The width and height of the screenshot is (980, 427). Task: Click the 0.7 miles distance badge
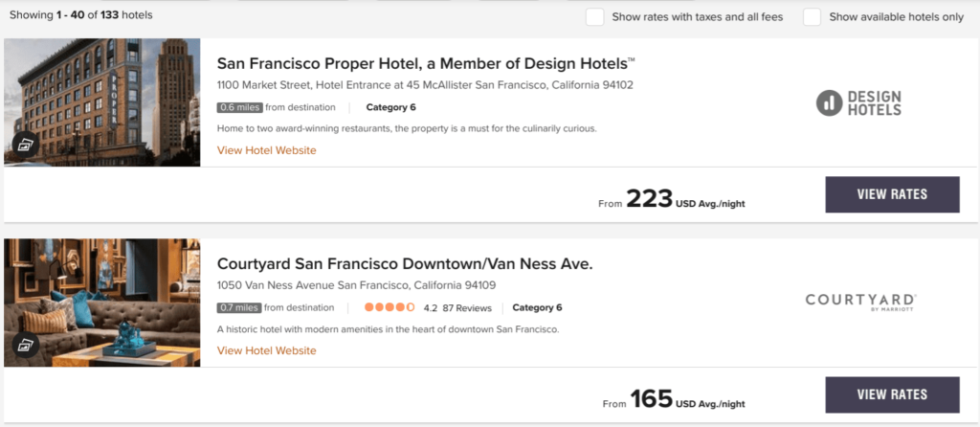click(239, 308)
